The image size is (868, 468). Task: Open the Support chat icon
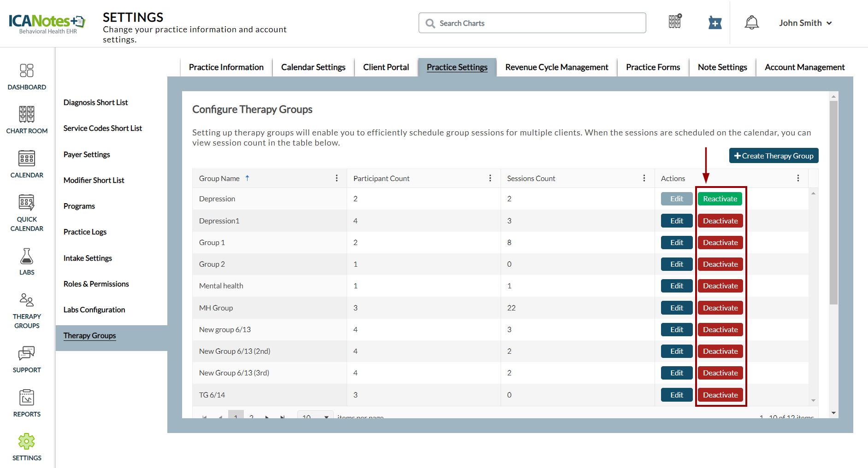(x=27, y=354)
